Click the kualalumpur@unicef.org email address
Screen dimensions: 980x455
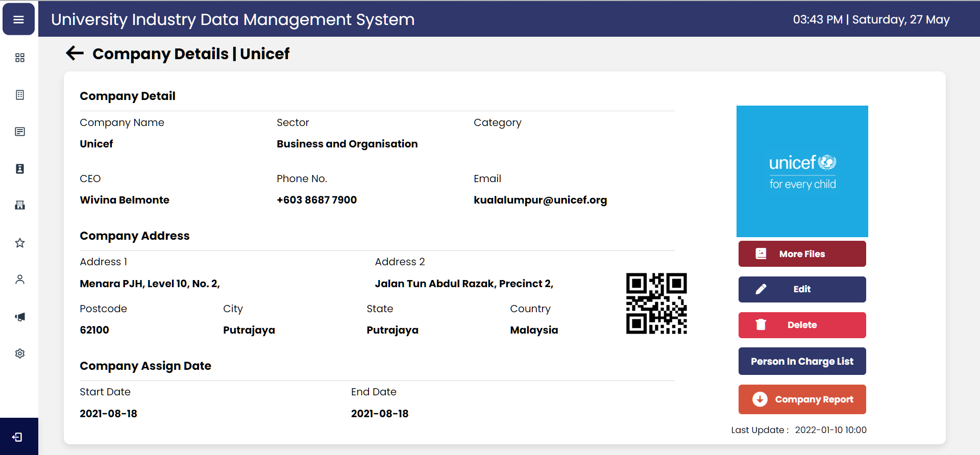[540, 200]
